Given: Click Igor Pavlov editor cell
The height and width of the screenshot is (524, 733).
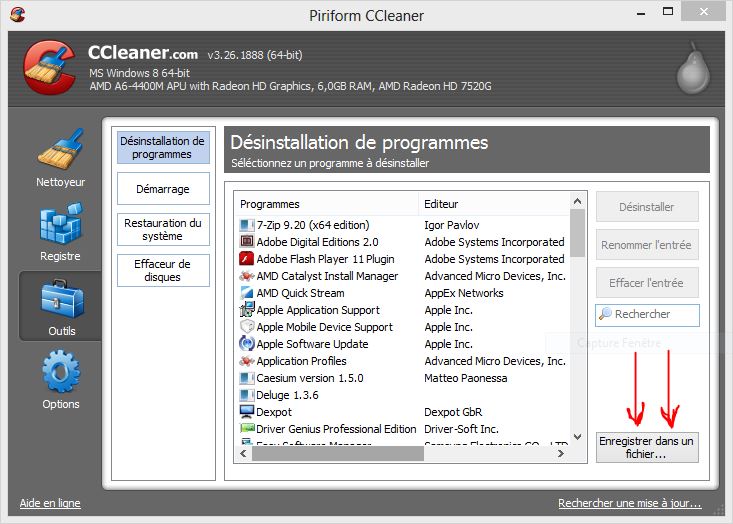Looking at the screenshot, I should coord(452,225).
